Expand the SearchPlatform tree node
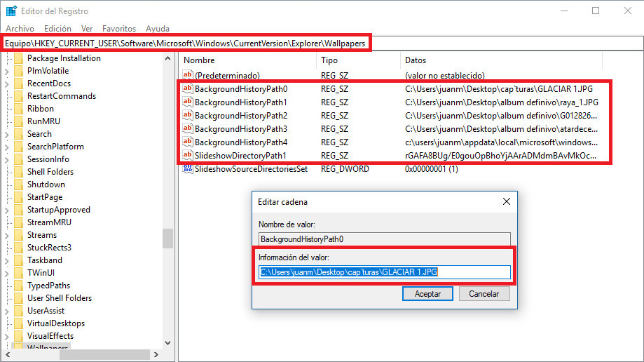Viewport: 644px width, 362px height. (6, 147)
